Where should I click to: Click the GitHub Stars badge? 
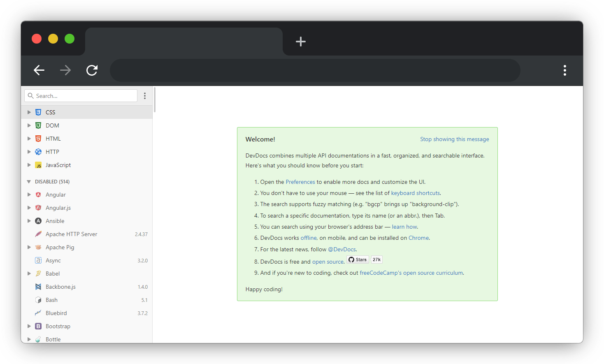(358, 260)
